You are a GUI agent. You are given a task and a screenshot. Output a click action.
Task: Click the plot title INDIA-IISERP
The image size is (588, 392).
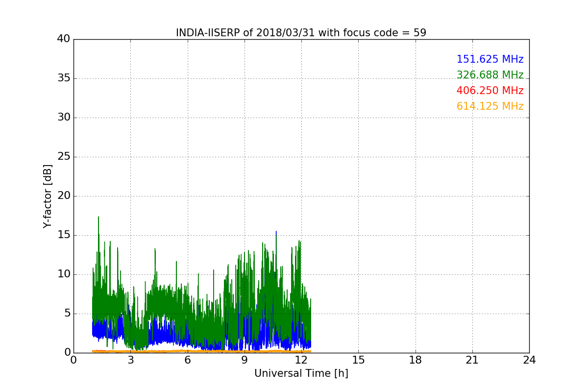pyautogui.click(x=301, y=33)
